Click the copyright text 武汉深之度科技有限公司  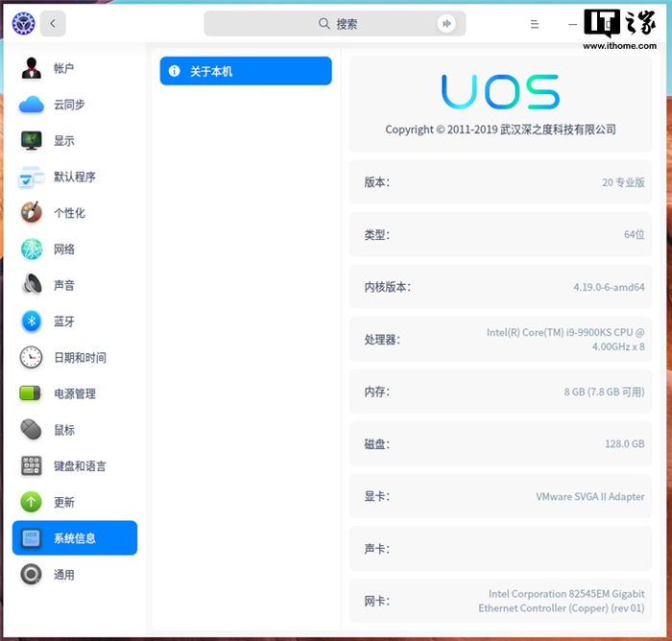[558, 129]
